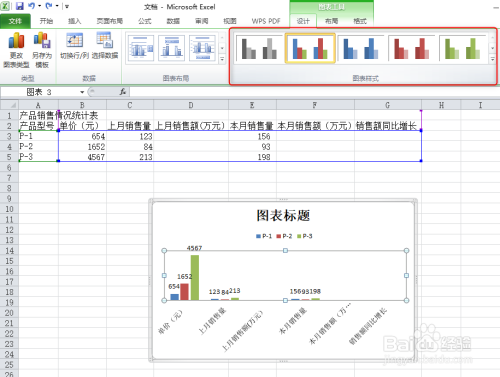Viewport: 500px width, 377px height.
Task: Choose the second chart layout thumbnail
Action: pos(172,48)
